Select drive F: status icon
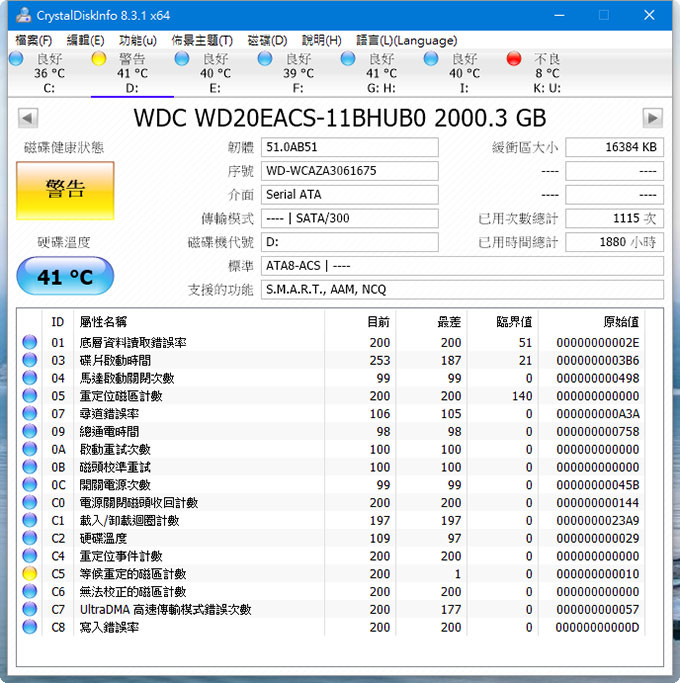The width and height of the screenshot is (680, 683). [x=265, y=58]
